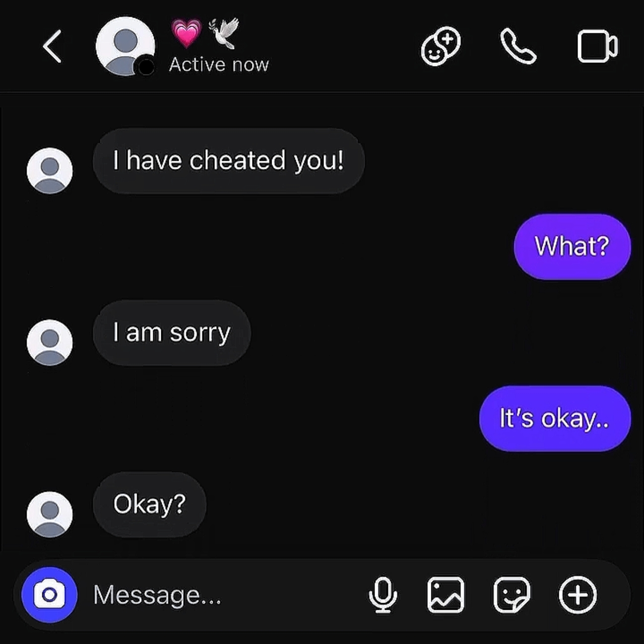Open photo gallery picker icon
644x644 pixels.
point(446,595)
